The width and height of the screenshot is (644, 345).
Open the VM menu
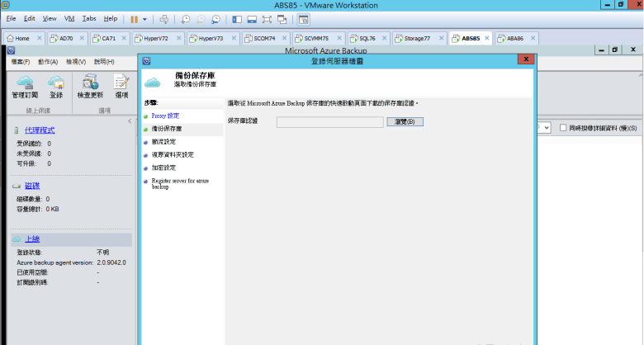(x=69, y=18)
